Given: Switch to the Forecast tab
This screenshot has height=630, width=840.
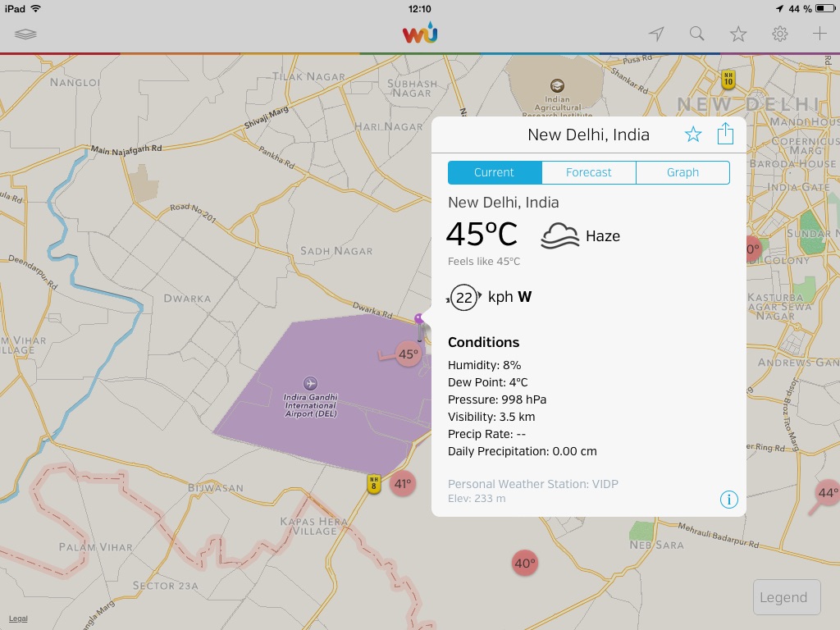Looking at the screenshot, I should (588, 172).
